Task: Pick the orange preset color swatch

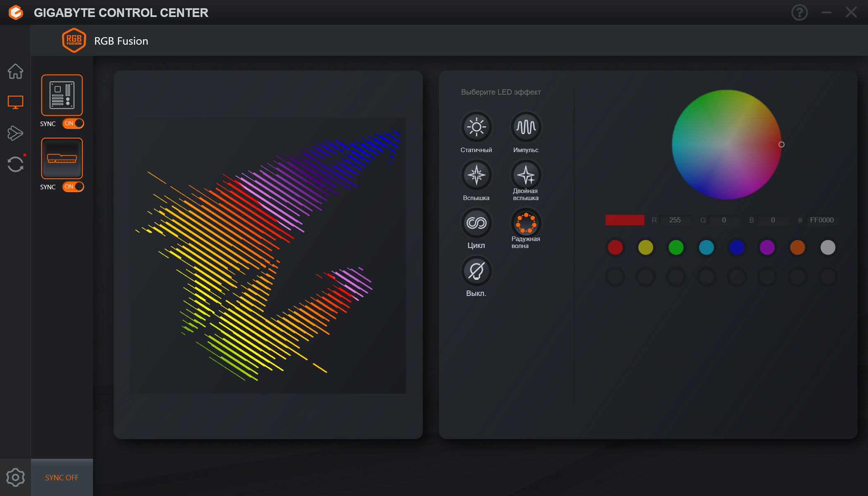Action: pos(797,248)
